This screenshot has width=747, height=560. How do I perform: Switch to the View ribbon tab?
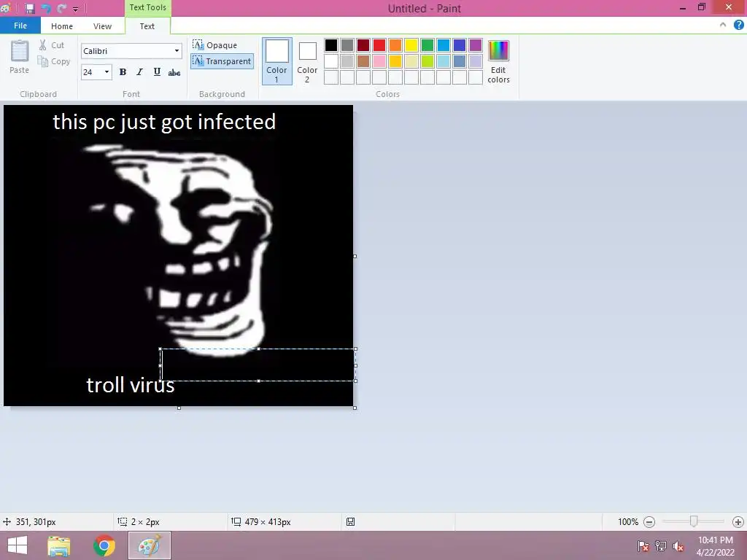pos(102,26)
